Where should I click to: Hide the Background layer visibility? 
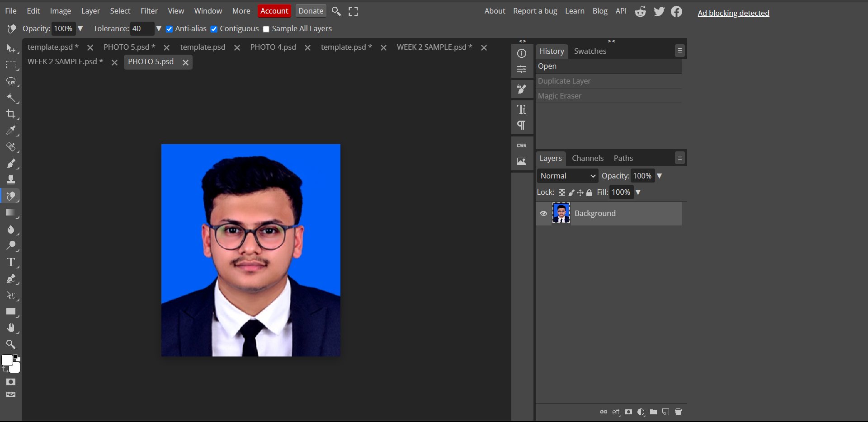pos(543,214)
